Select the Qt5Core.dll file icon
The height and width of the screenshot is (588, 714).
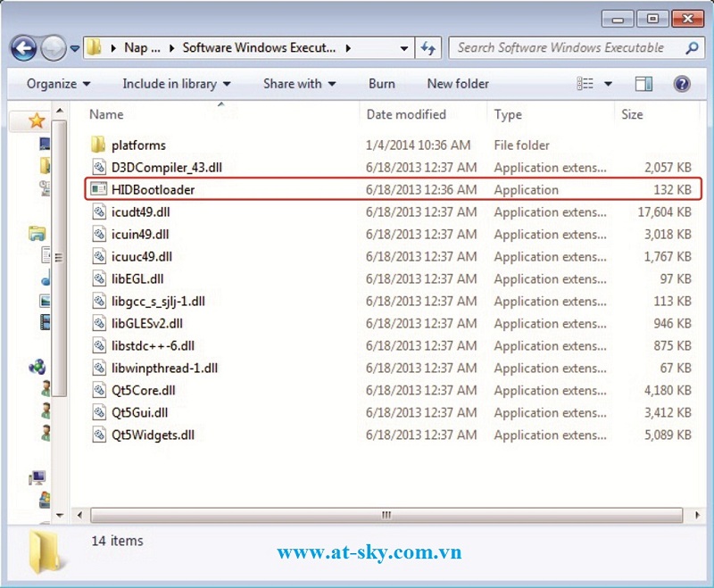point(99,390)
